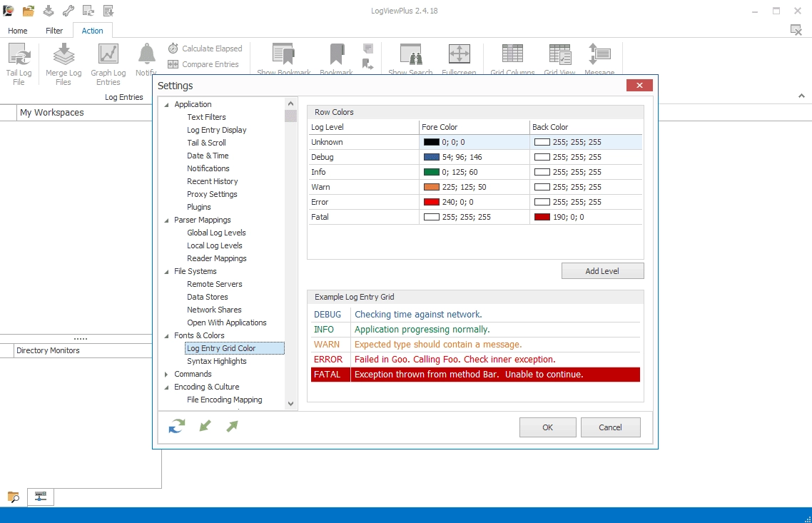Click the Log Level column header
This screenshot has height=523, width=812.
pos(363,127)
